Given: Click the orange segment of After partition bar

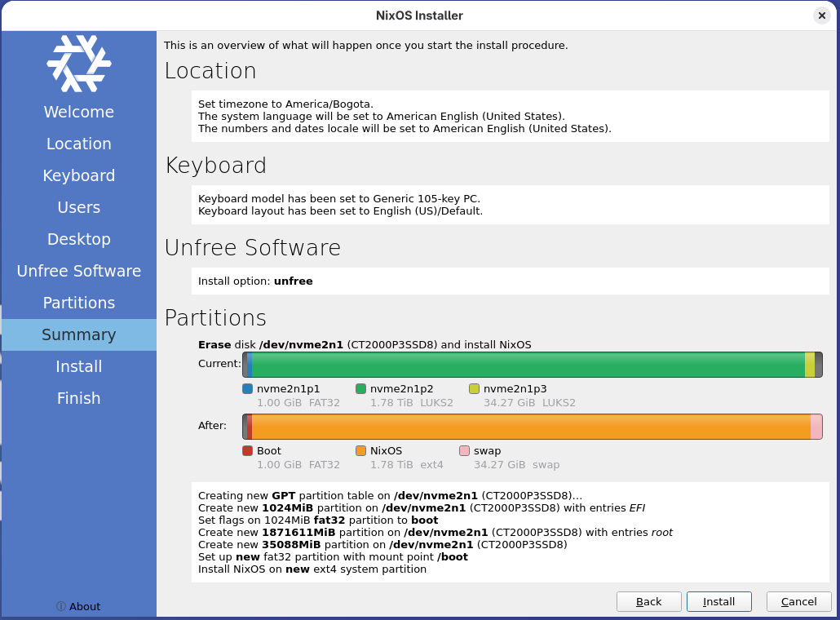Looking at the screenshot, I should (x=530, y=427).
